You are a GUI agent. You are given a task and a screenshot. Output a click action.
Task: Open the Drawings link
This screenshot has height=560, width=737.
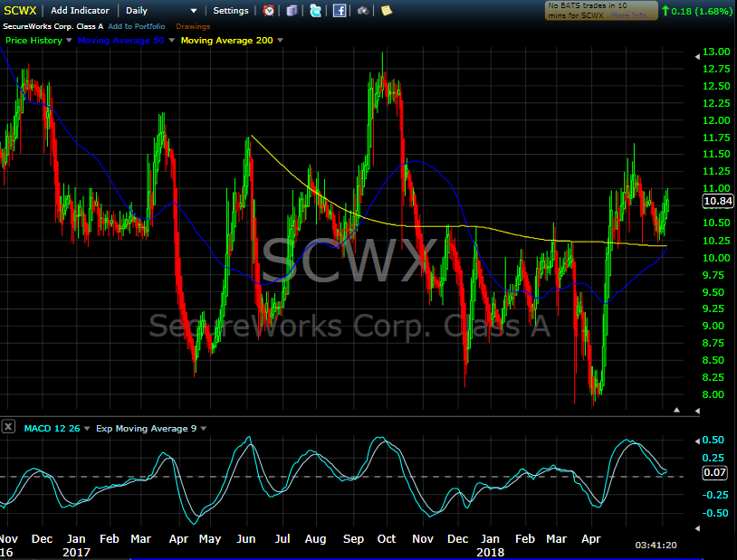(193, 26)
